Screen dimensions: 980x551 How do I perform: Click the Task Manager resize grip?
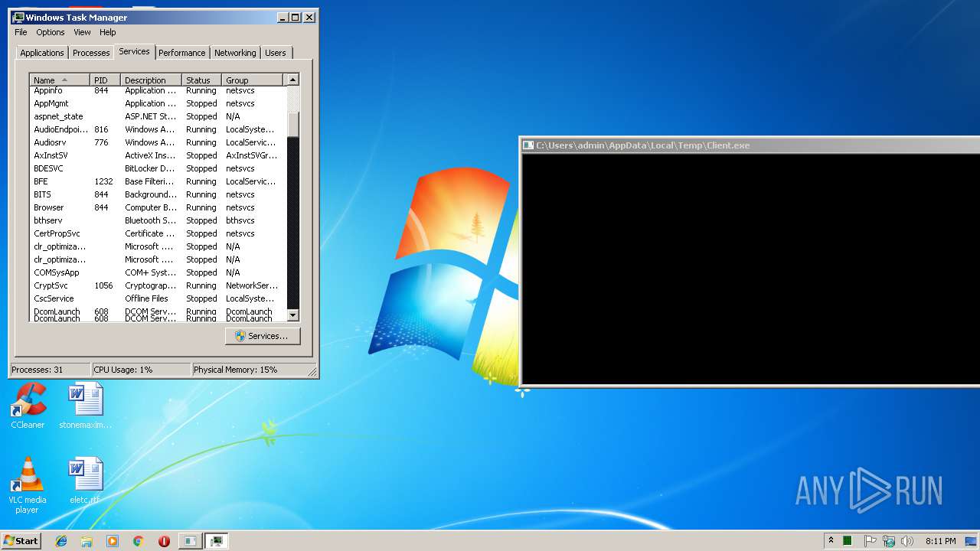click(312, 371)
